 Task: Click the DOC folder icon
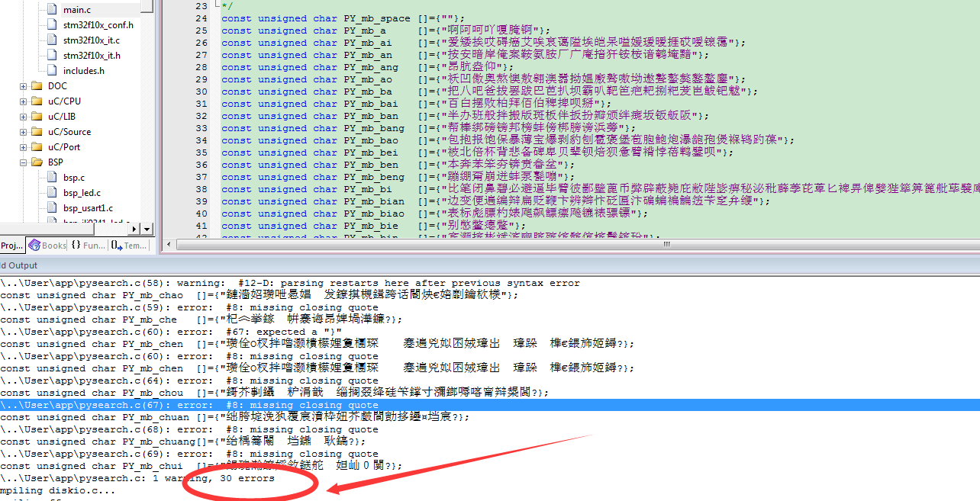pyautogui.click(x=37, y=86)
